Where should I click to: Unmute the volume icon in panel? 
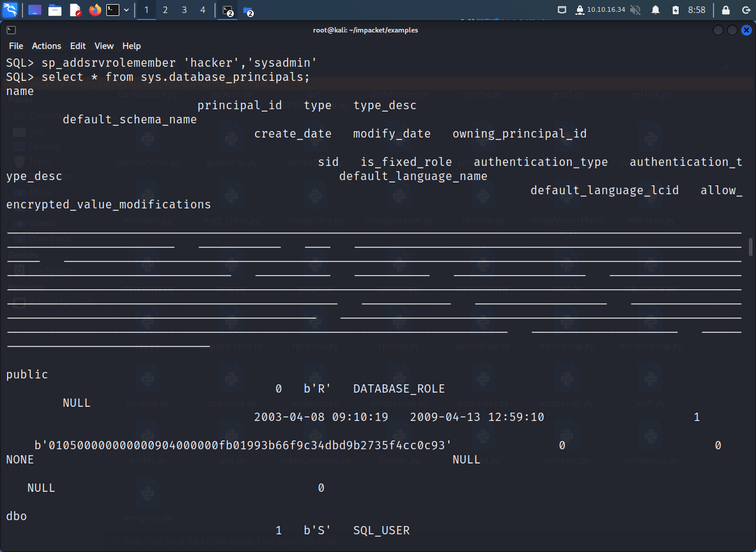click(636, 10)
